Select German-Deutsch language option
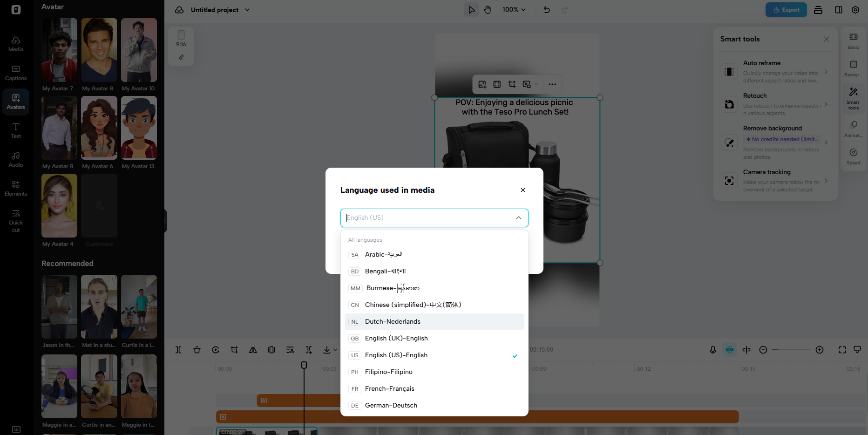The image size is (868, 435). 434,406
